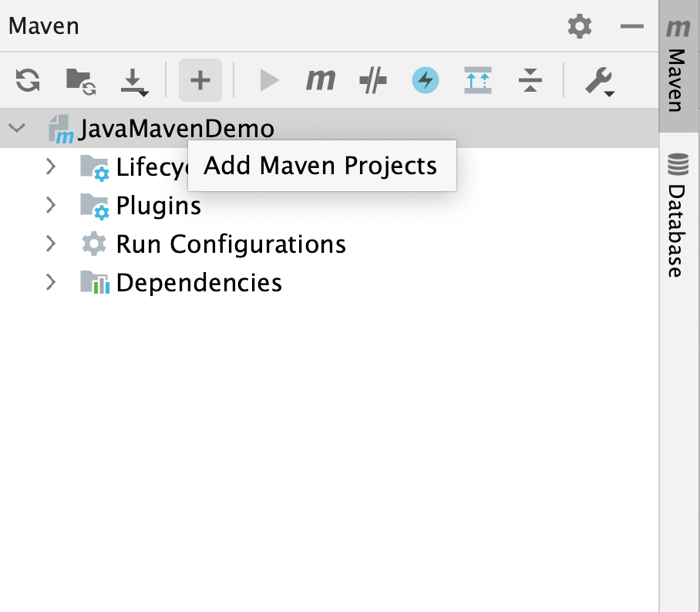
Task: Collapse all tree nodes
Action: click(x=530, y=79)
